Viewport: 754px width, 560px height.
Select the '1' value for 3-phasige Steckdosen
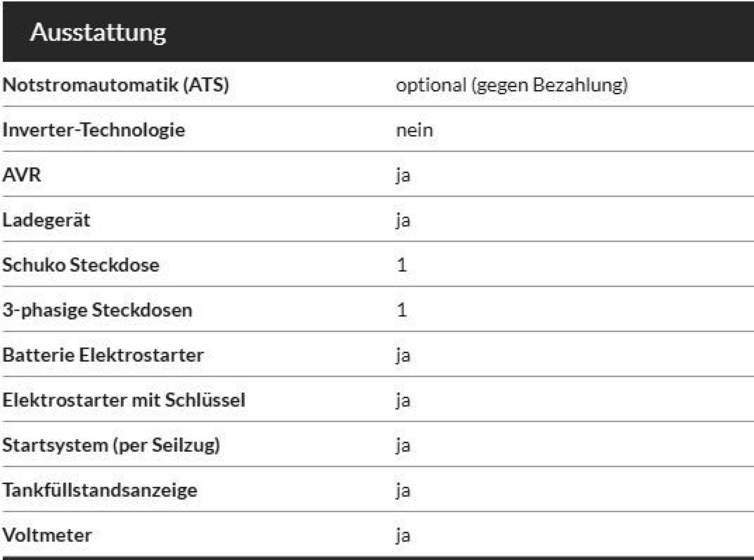tap(402, 310)
